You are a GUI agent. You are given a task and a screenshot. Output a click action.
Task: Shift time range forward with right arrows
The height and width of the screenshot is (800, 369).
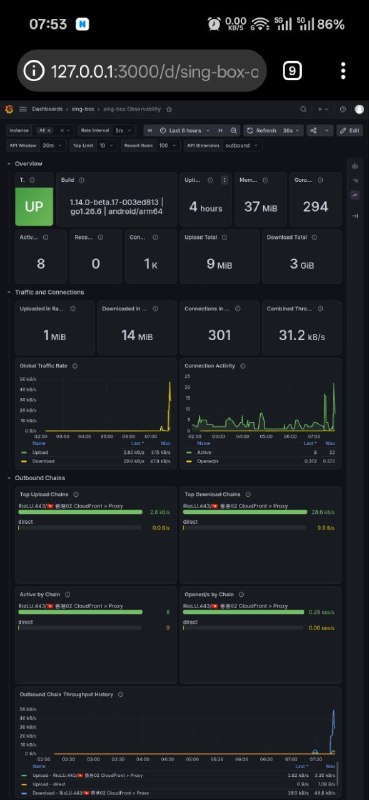click(220, 131)
